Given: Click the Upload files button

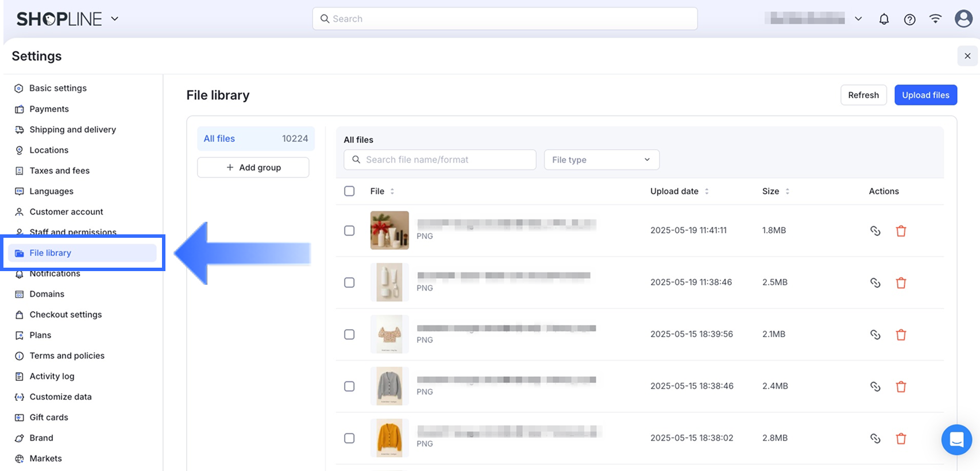Looking at the screenshot, I should click(925, 95).
